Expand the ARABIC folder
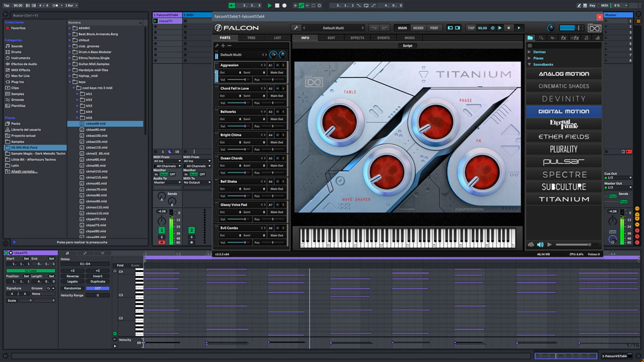The width and height of the screenshot is (644, 362). [x=70, y=28]
